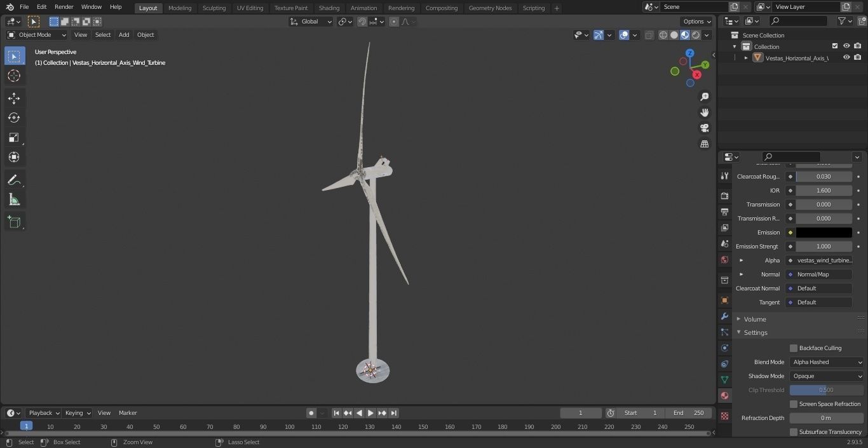Click the outliner search field

click(797, 21)
